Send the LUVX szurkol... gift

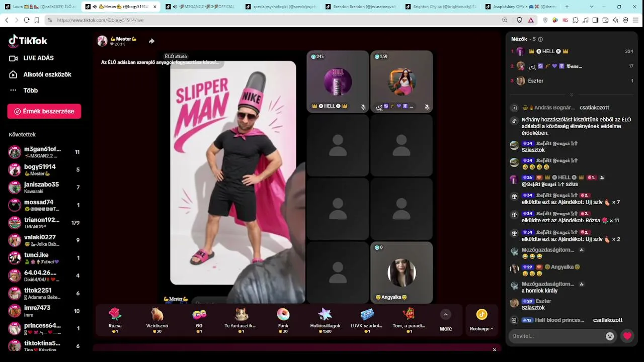coord(367,320)
